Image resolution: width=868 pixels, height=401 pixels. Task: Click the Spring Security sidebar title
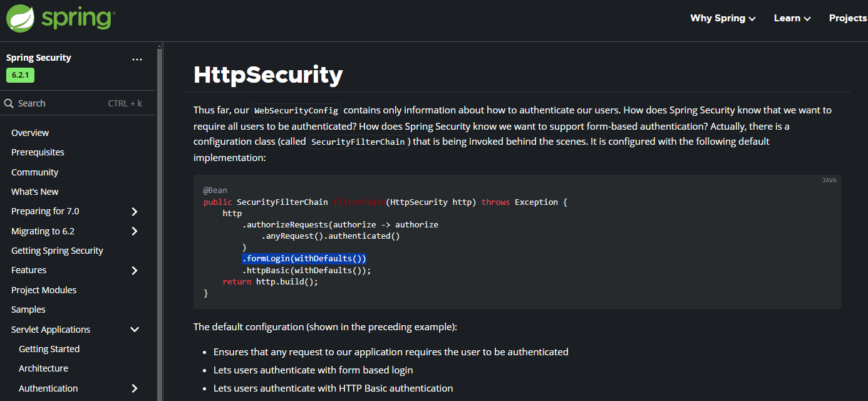click(x=38, y=58)
